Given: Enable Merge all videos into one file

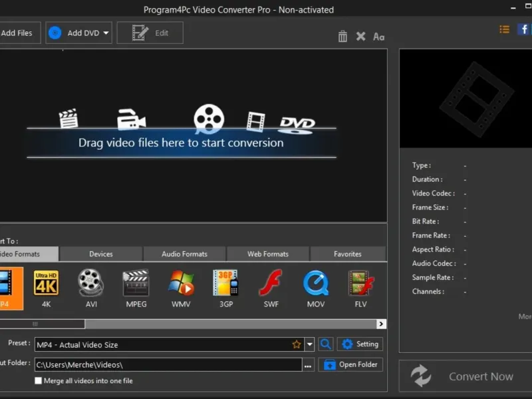Looking at the screenshot, I should 39,381.
